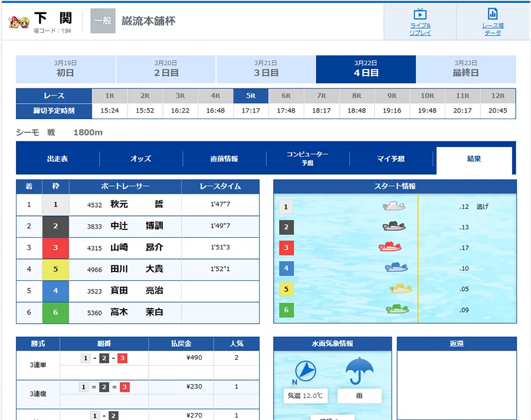Image resolution: width=531 pixels, height=420 pixels.
Task: Click racer name 秋元 哲
Action: [x=137, y=205]
